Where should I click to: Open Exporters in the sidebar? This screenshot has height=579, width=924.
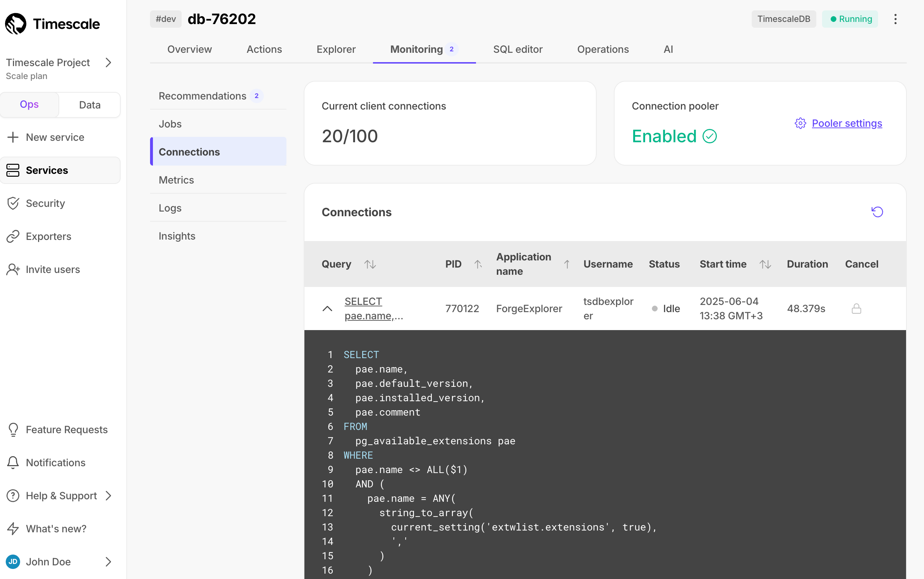pyautogui.click(x=48, y=236)
